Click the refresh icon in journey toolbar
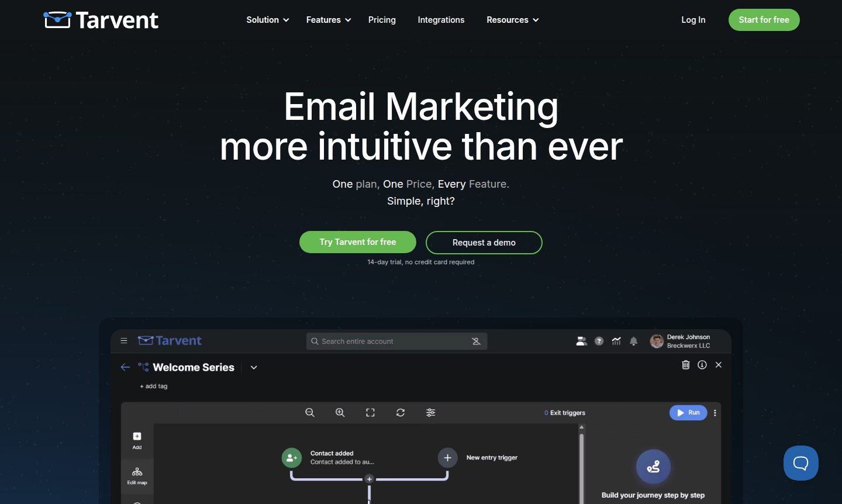Screen dimensions: 842x504 point(401,413)
